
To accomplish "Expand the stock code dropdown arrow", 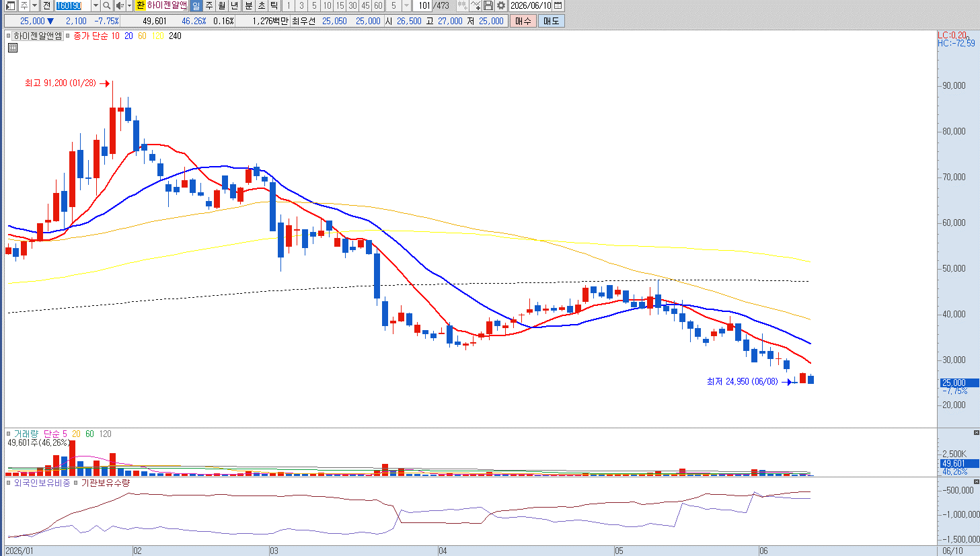I will pos(96,5).
